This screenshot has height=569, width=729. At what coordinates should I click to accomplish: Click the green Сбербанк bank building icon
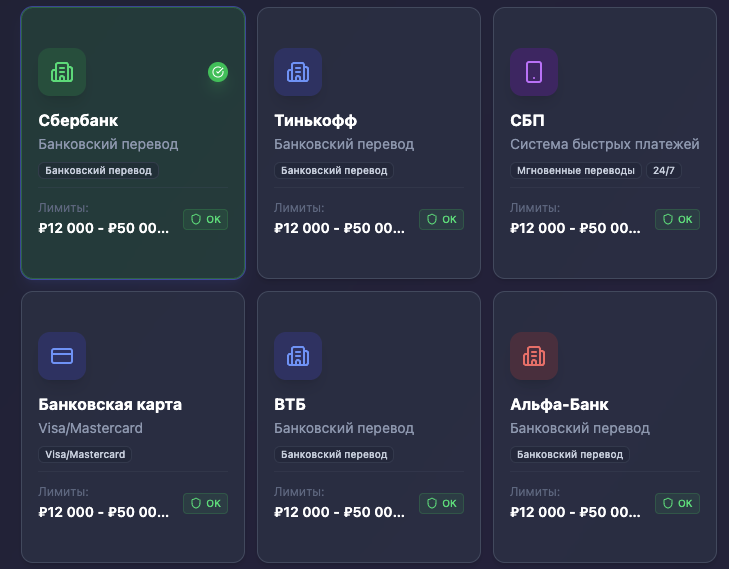[x=62, y=72]
